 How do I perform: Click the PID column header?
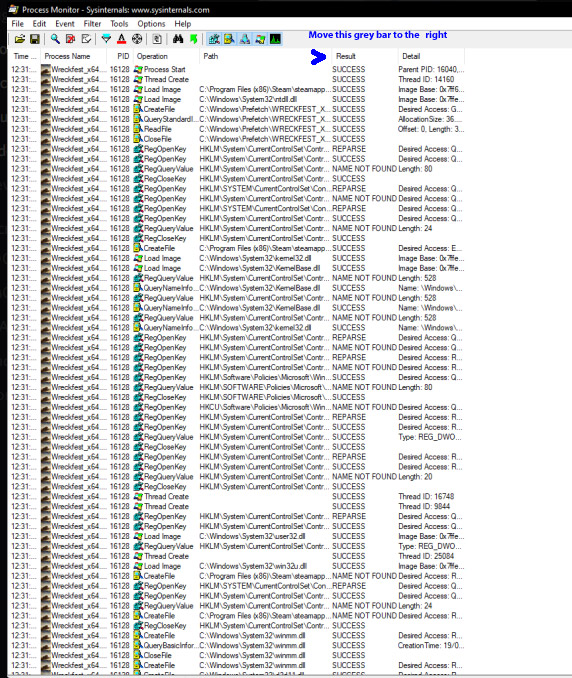tap(119, 56)
